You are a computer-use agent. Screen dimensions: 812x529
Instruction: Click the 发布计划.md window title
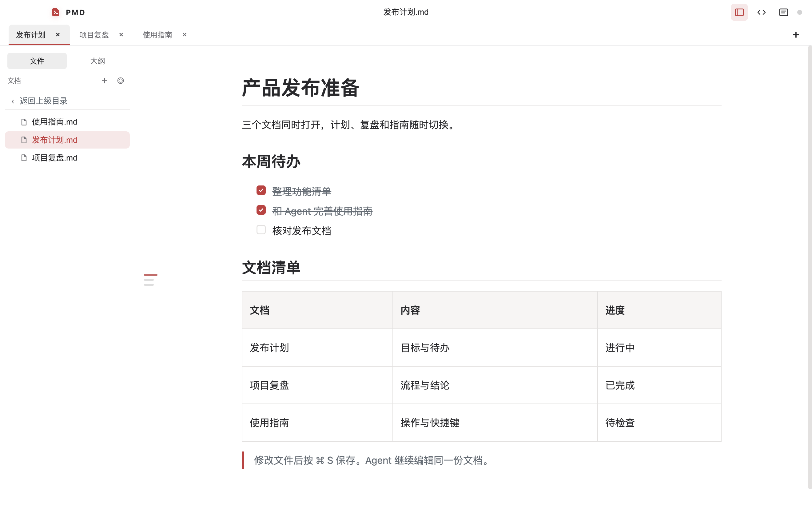pos(406,12)
